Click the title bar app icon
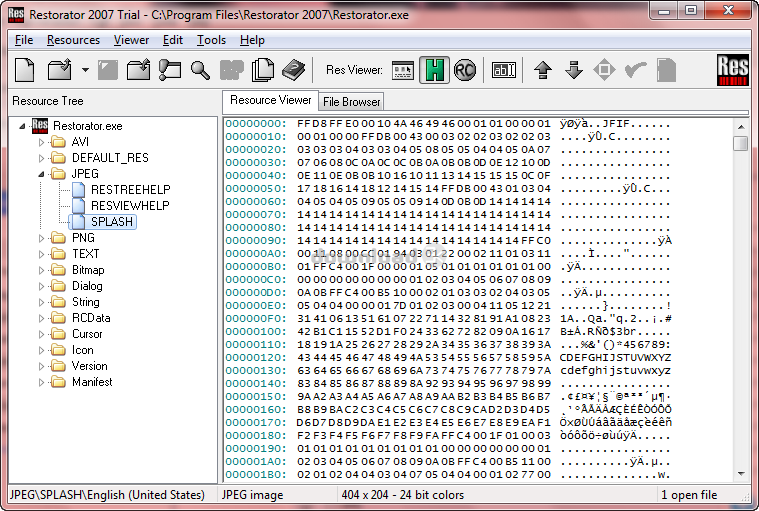Viewport: 759px width, 511px height. click(16, 15)
